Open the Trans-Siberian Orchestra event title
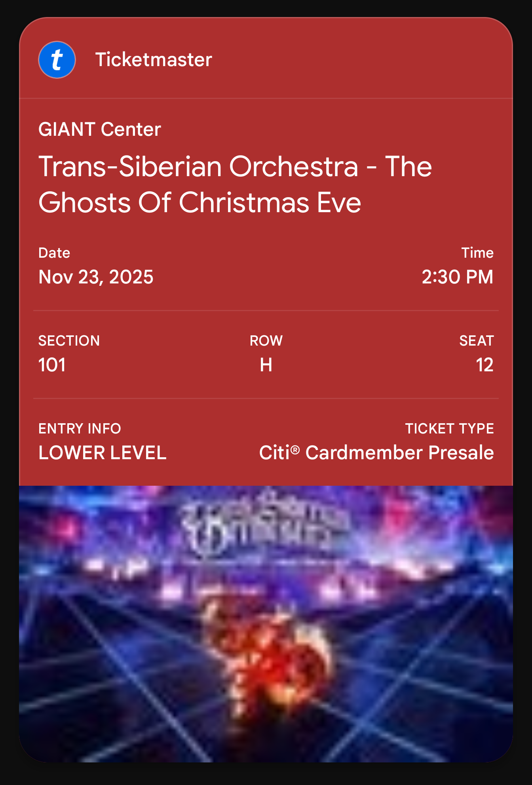 (x=235, y=184)
